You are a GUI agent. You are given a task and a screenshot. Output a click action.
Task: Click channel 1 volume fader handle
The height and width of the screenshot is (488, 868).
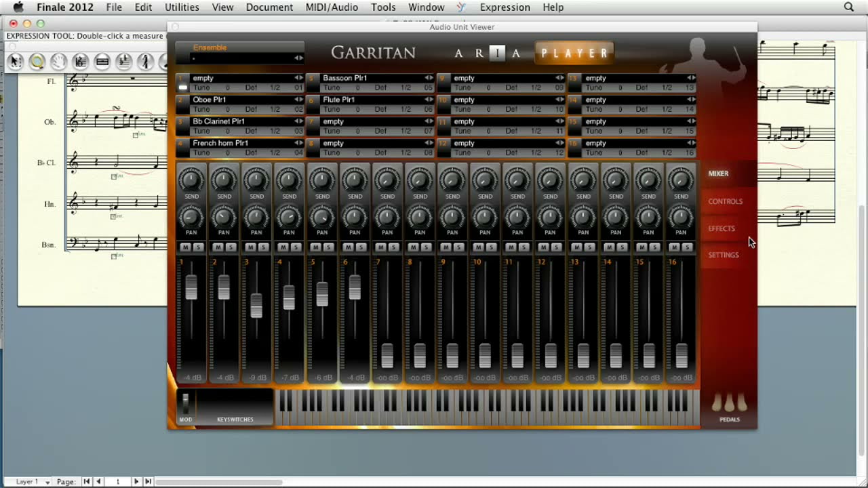tap(191, 287)
